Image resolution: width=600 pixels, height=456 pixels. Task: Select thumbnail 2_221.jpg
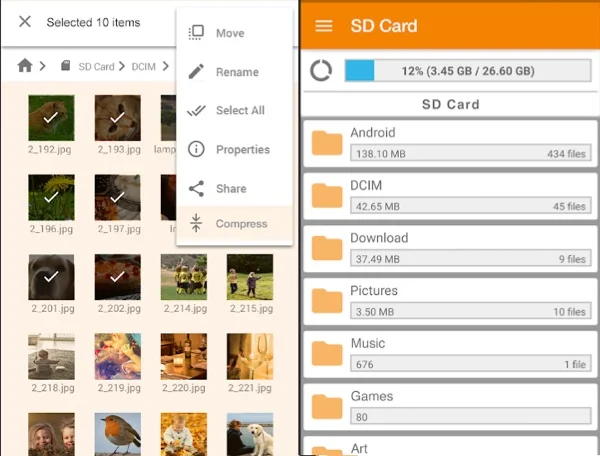[250, 356]
